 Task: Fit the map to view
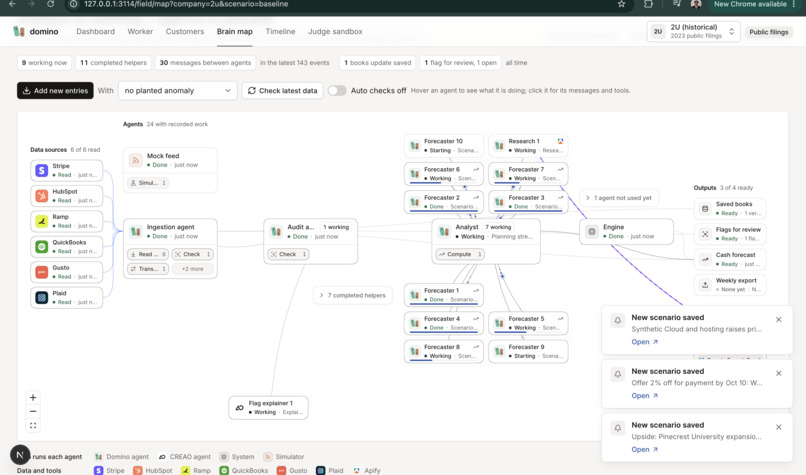(x=33, y=426)
